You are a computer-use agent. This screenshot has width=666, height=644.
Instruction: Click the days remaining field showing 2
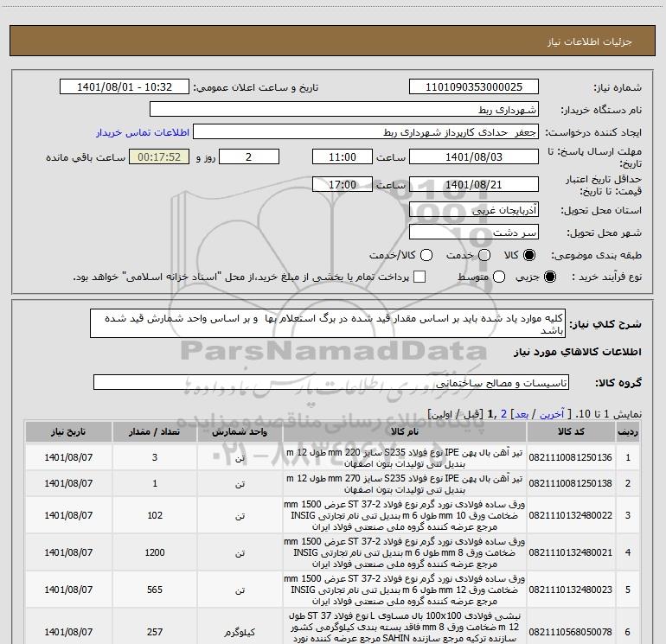[249, 156]
